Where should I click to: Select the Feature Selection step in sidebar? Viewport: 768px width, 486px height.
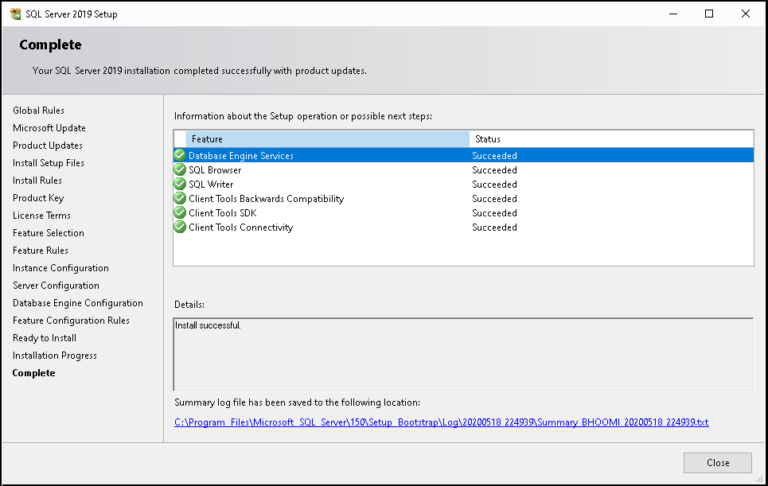[x=48, y=233]
